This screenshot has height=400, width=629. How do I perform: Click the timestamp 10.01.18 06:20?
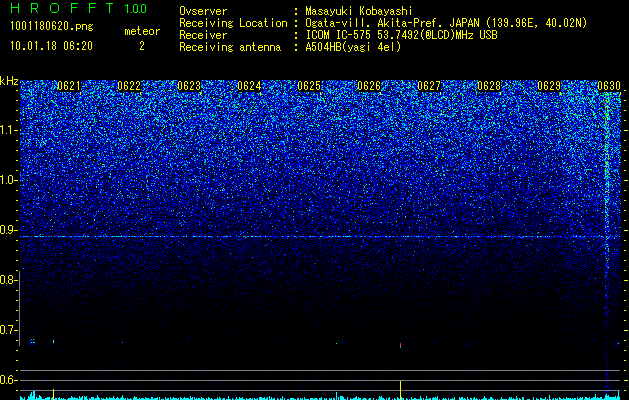(x=51, y=46)
